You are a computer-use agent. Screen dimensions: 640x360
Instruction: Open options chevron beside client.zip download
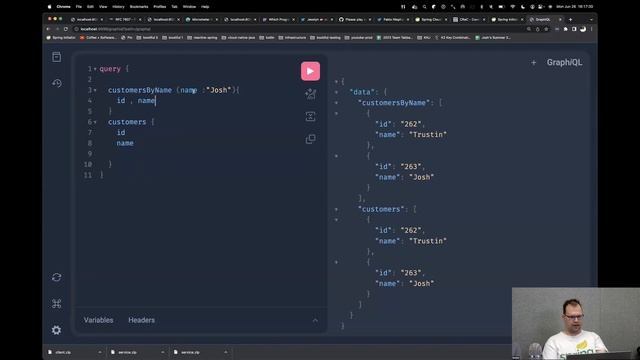click(x=100, y=352)
